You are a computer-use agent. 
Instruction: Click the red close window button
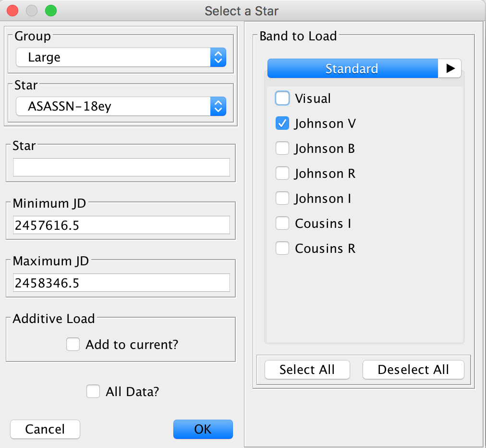[x=12, y=11]
